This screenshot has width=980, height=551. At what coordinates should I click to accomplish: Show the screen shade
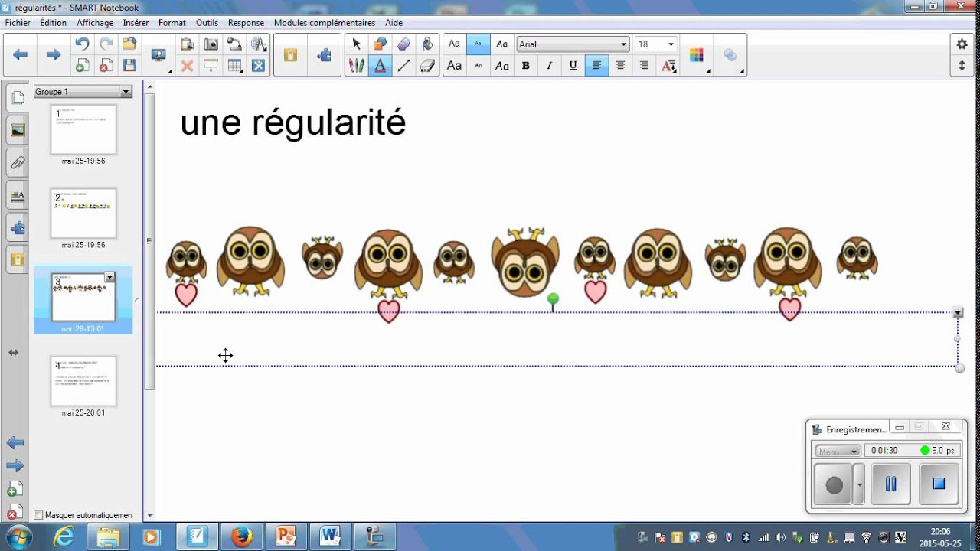click(211, 66)
